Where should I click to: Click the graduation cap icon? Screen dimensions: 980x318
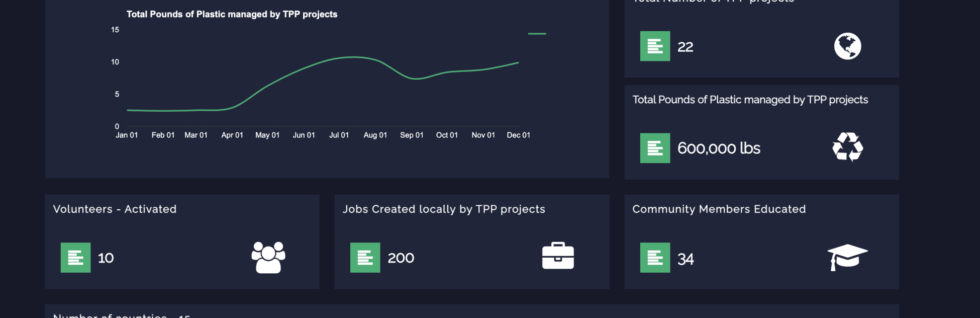847,257
